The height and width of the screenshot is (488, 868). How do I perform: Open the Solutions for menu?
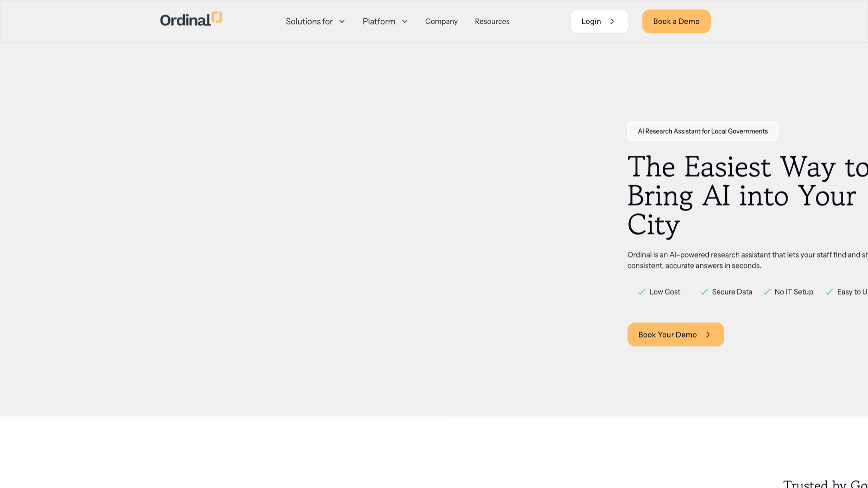[x=315, y=22]
